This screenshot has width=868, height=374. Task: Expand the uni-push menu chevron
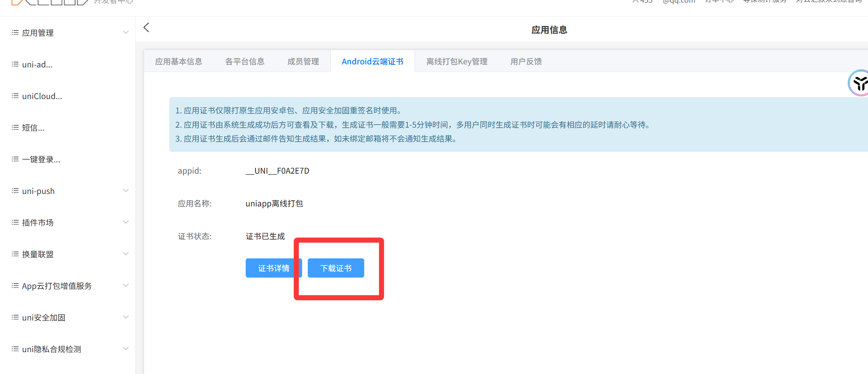pyautogui.click(x=126, y=191)
